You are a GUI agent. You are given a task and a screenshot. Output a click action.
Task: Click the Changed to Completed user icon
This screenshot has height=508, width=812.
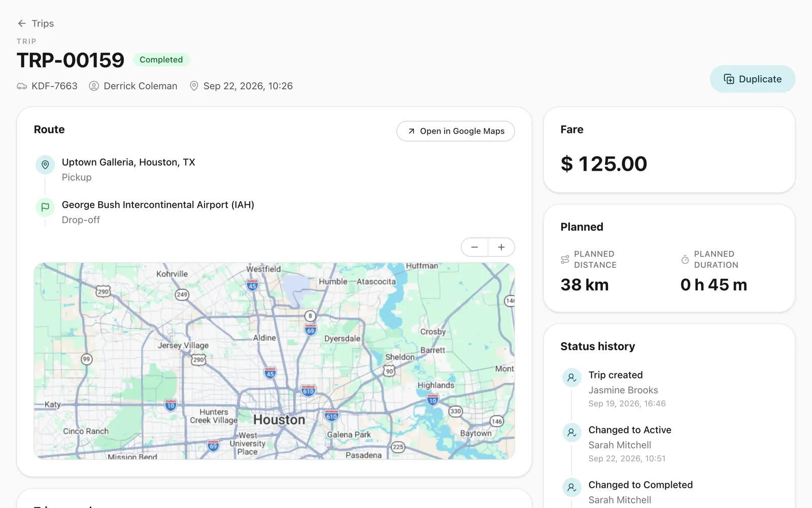click(572, 488)
